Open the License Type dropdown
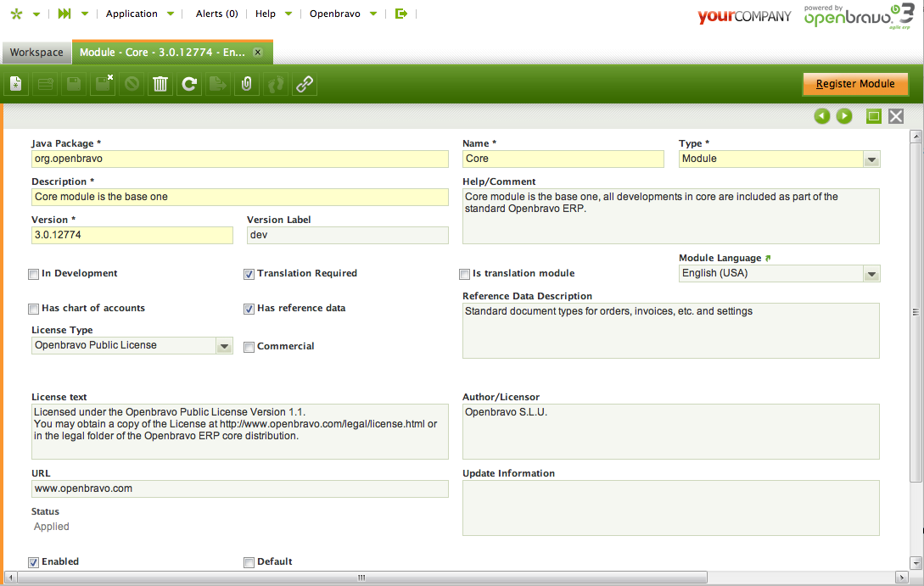 (223, 346)
